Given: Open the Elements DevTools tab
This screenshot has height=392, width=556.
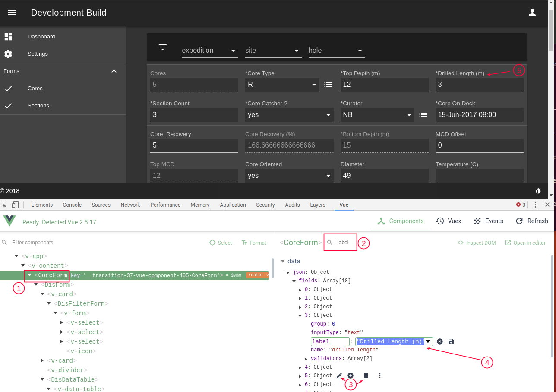Looking at the screenshot, I should point(42,205).
